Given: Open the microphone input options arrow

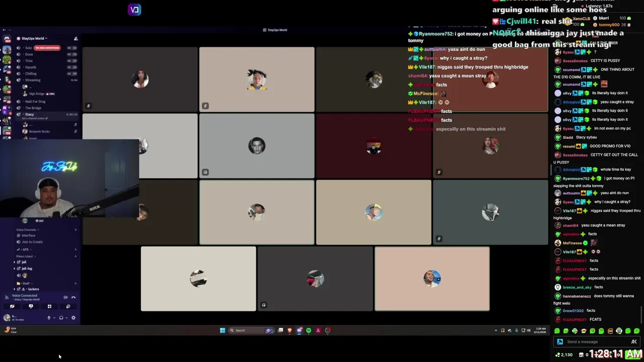Looking at the screenshot, I should (54, 318).
